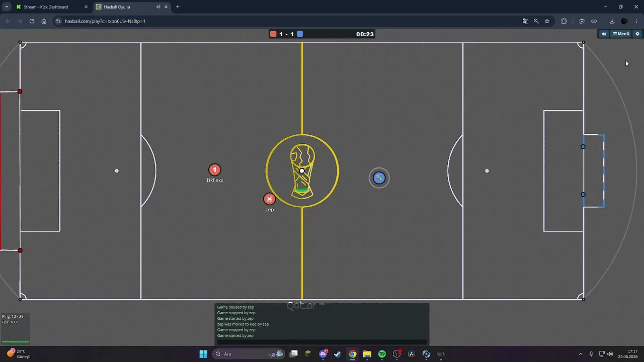The height and width of the screenshot is (362, 644).
Task: Mute the Haxball game sound
Action: (x=604, y=34)
